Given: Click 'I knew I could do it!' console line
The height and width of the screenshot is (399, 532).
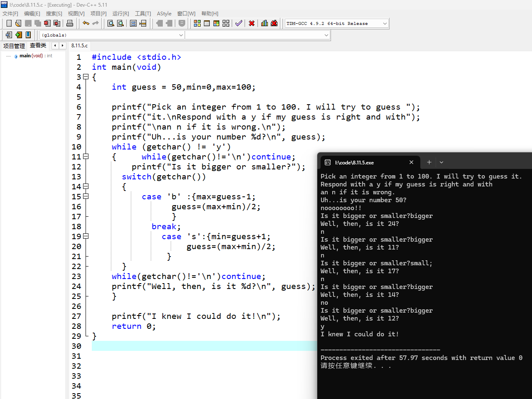Looking at the screenshot, I should 360,334.
